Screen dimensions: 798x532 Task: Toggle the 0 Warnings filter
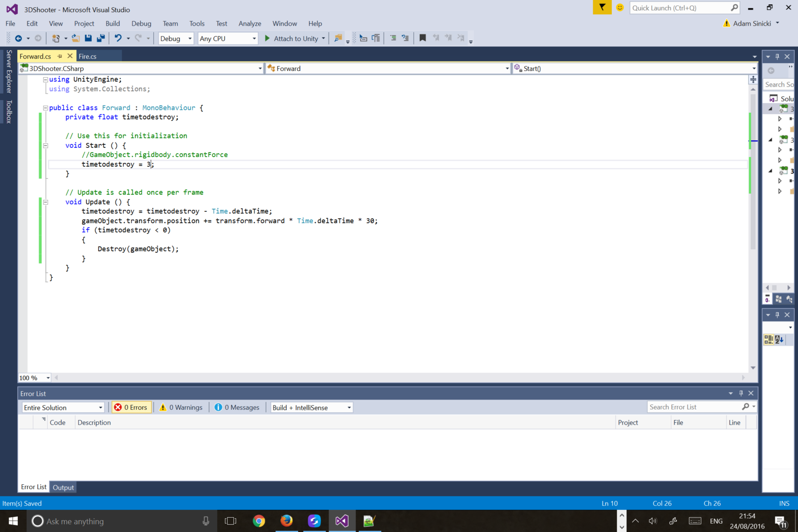click(181, 407)
